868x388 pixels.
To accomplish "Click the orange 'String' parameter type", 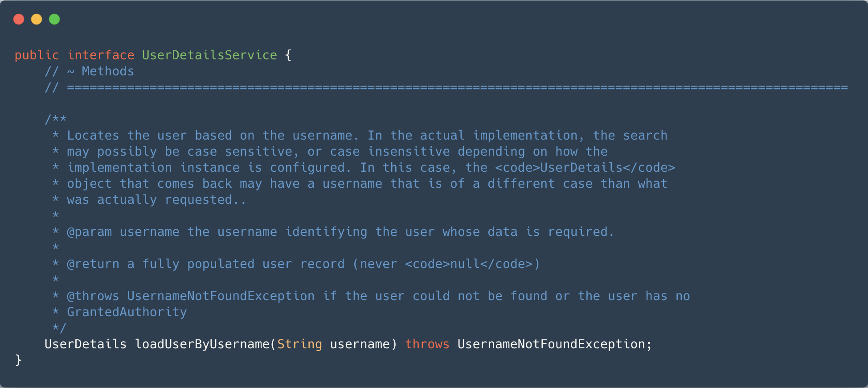I will (299, 344).
